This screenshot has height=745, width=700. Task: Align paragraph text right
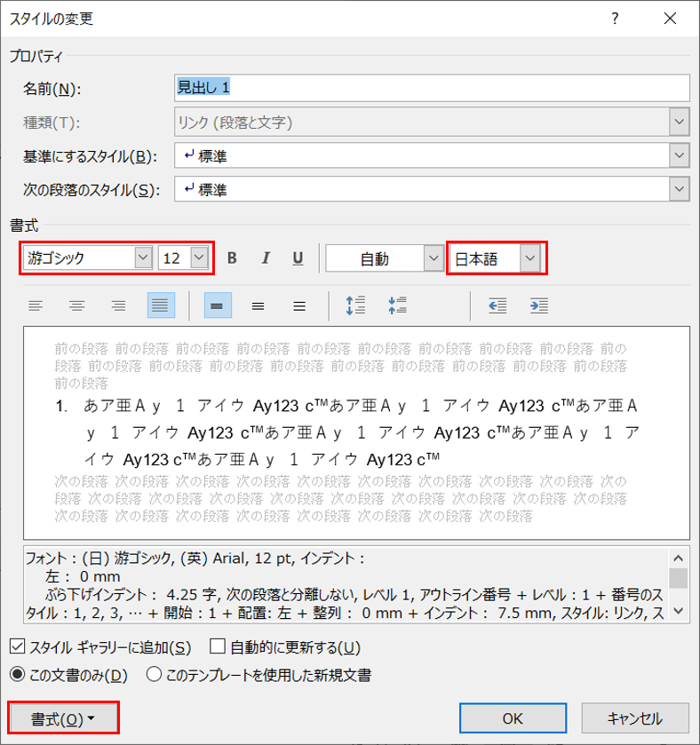(x=118, y=305)
